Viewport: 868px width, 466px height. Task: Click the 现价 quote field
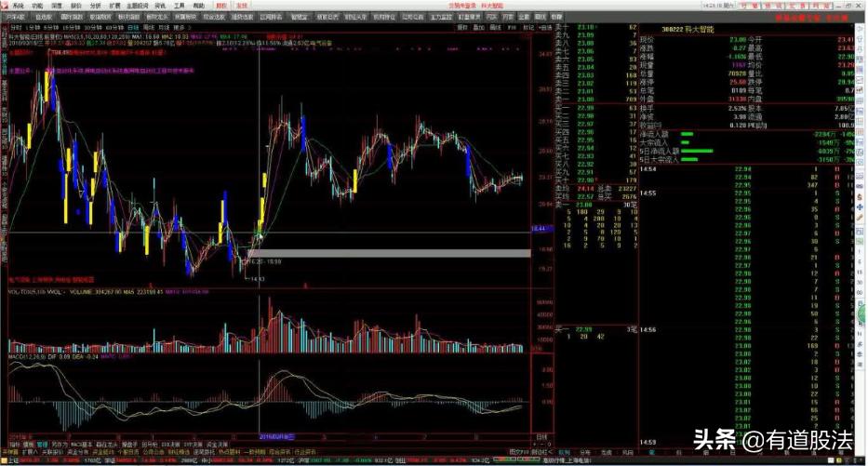pyautogui.click(x=693, y=40)
